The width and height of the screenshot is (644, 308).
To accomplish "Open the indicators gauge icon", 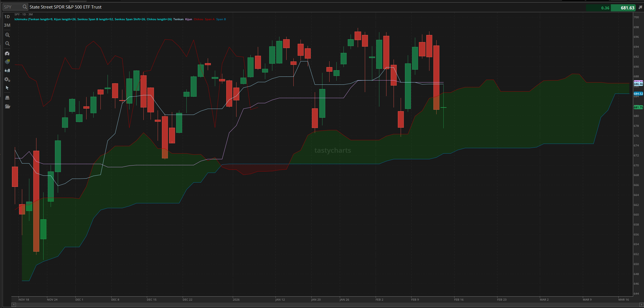I will pyautogui.click(x=7, y=53).
